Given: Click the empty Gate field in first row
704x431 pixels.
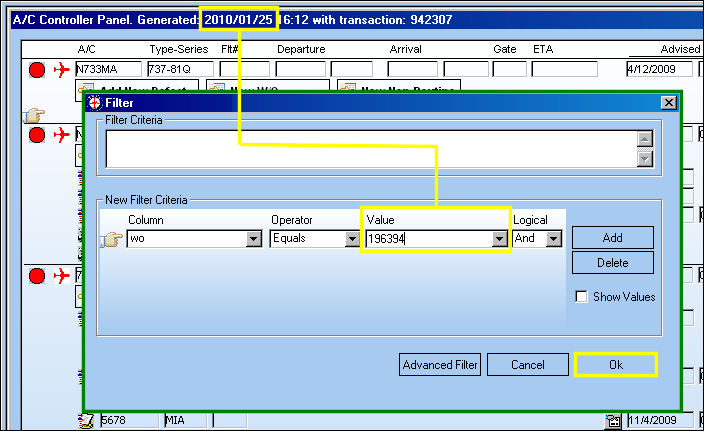Looking at the screenshot, I should (x=510, y=69).
